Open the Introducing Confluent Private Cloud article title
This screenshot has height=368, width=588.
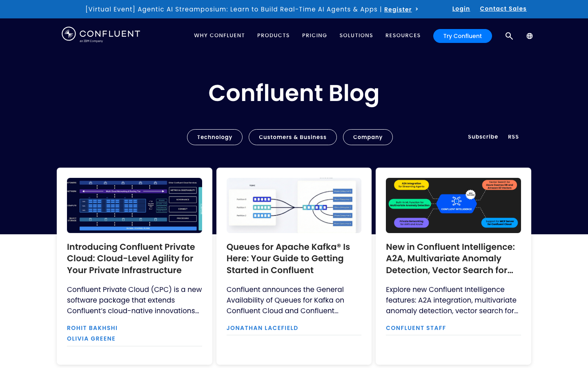pos(131,258)
